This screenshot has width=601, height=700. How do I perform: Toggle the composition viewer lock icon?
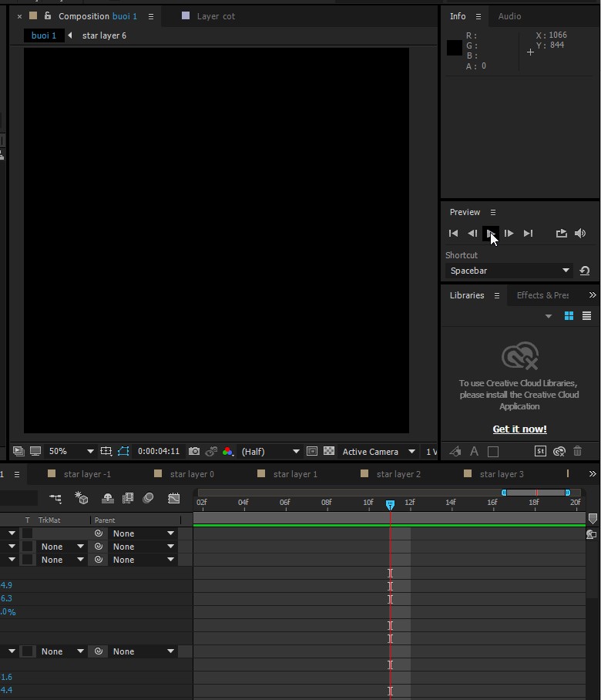pyautogui.click(x=48, y=15)
